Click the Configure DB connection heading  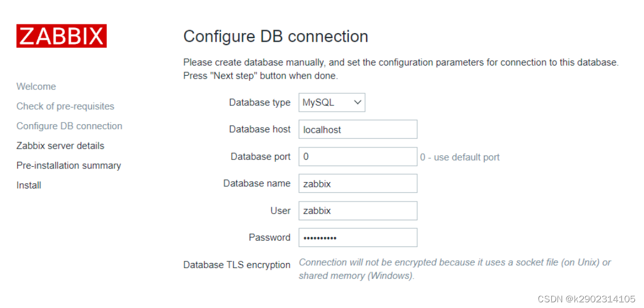(276, 36)
